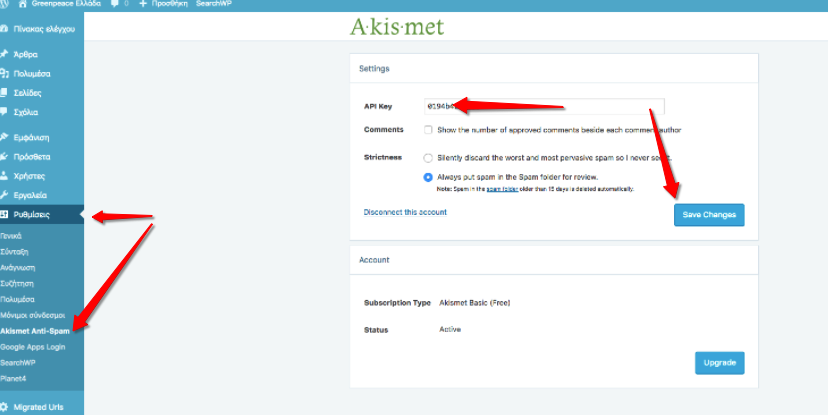Image resolution: width=828 pixels, height=415 pixels.
Task: Open Planet4 settings submenu
Action: click(x=13, y=379)
